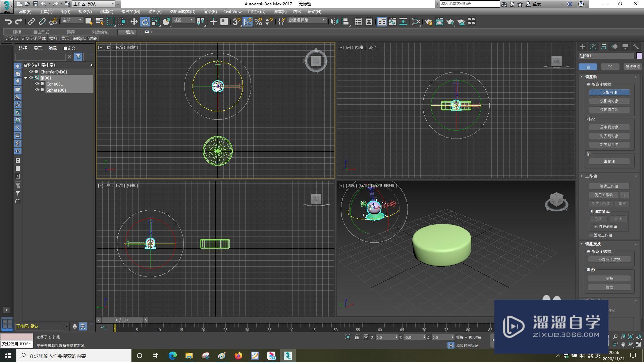Image resolution: width=644 pixels, height=363 pixels.
Task: Toggle Percent Snap icon
Action: pyautogui.click(x=258, y=22)
